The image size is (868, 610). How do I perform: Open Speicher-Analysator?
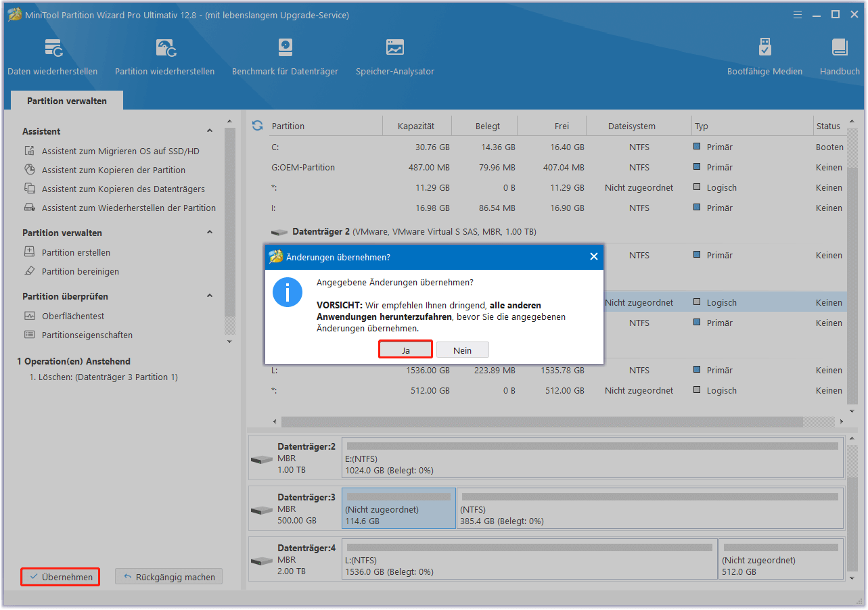(395, 57)
